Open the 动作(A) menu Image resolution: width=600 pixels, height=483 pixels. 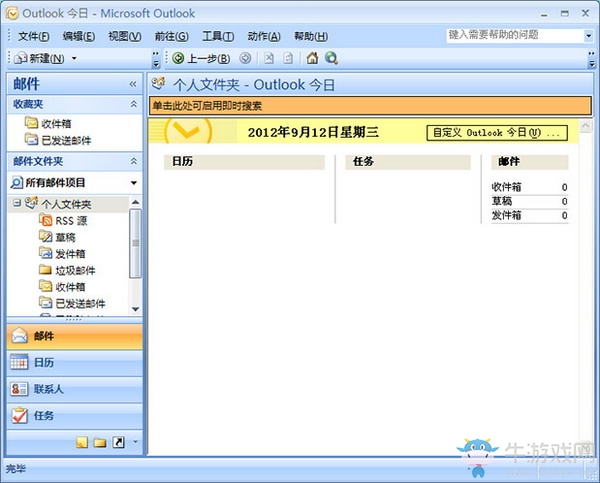[264, 36]
